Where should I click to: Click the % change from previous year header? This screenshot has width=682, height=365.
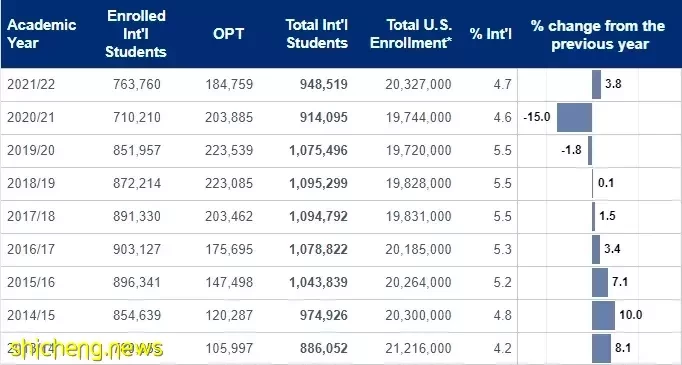pyautogui.click(x=598, y=35)
